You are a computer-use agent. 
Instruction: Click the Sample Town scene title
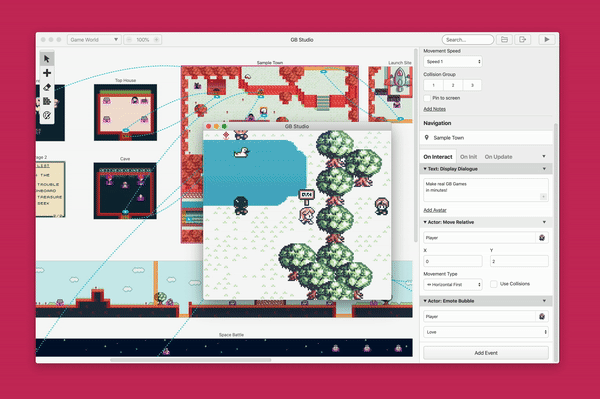(x=270, y=63)
